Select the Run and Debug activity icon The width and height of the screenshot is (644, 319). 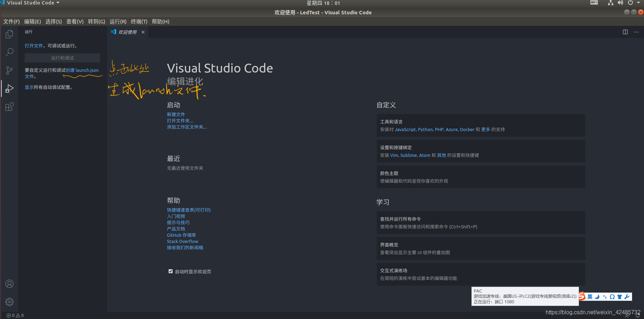[9, 89]
